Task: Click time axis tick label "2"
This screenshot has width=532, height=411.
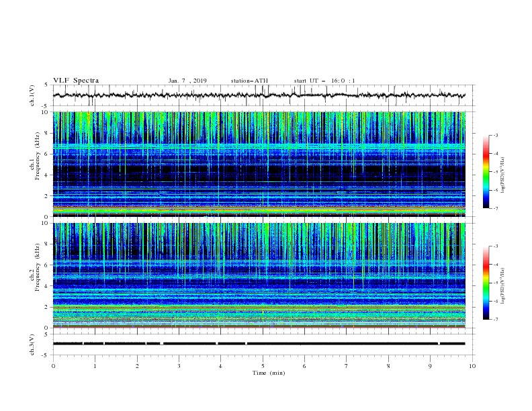Action: pos(137,366)
